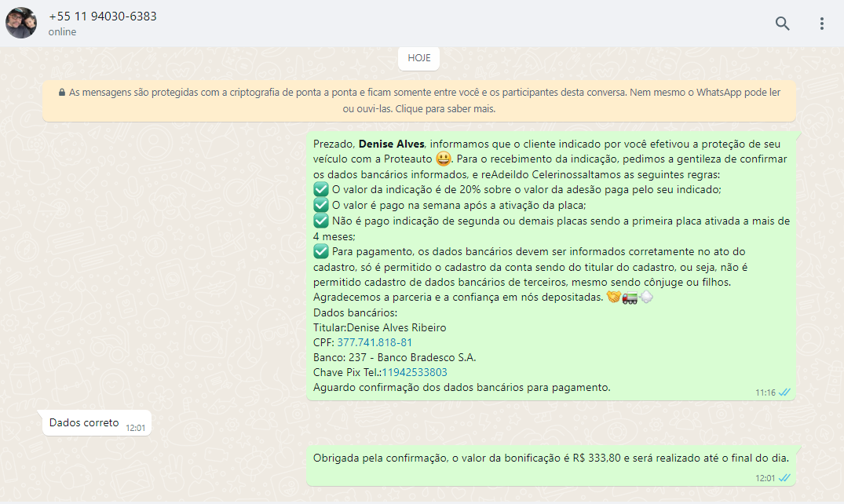Click the truck emoji in the message

[x=630, y=298]
